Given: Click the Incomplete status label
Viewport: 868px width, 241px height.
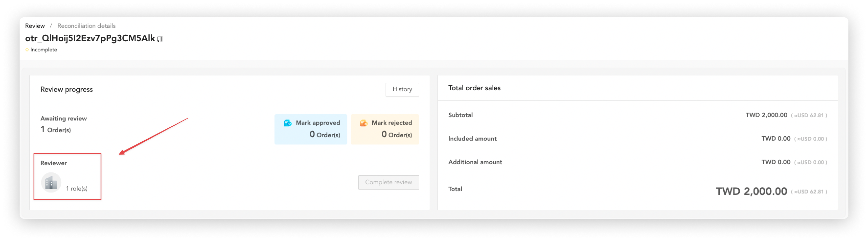Looking at the screenshot, I should coord(44,50).
